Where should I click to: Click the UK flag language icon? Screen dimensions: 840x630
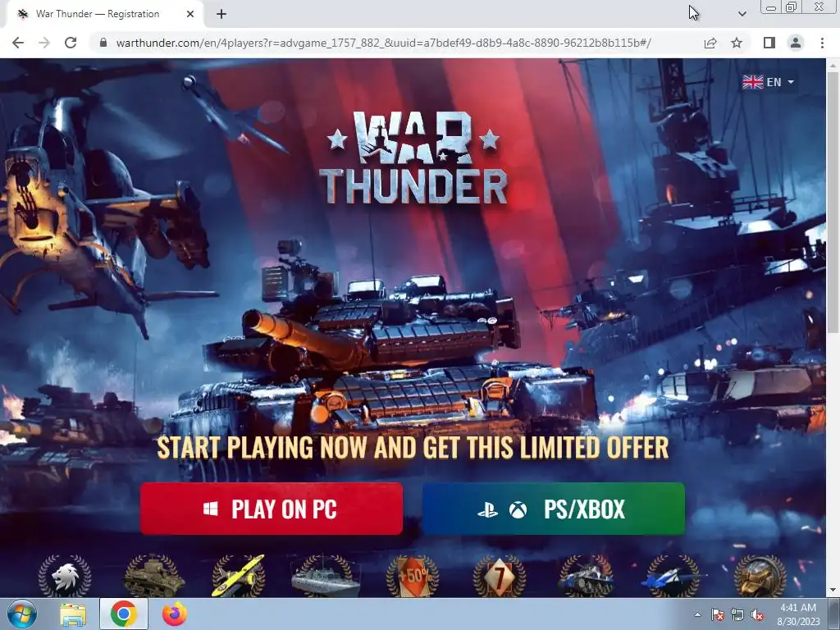pos(753,82)
